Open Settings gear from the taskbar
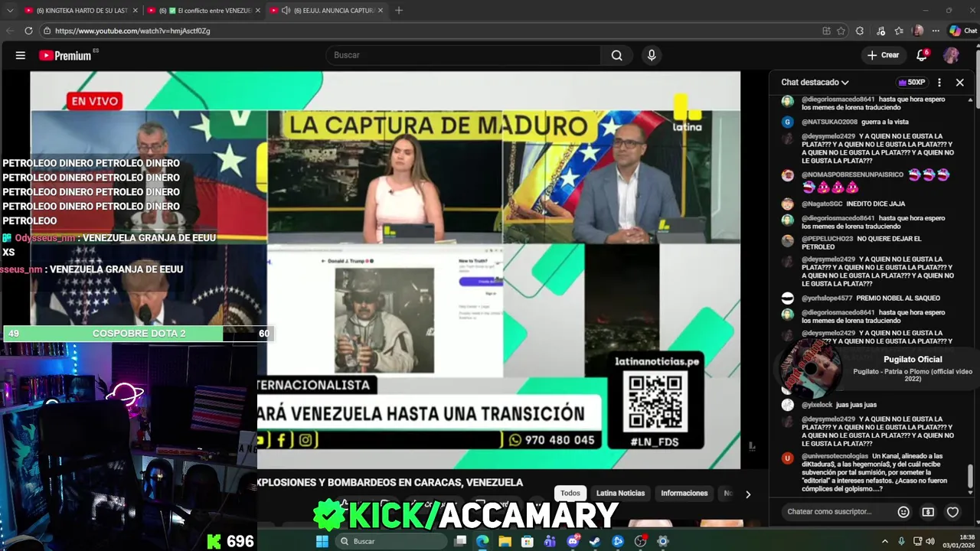The image size is (980, 551). coord(663,541)
